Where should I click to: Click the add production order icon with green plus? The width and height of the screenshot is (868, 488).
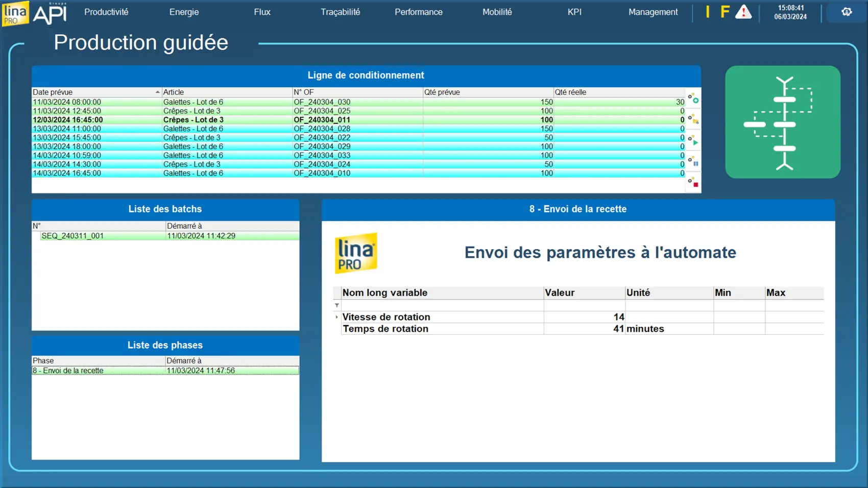(693, 99)
